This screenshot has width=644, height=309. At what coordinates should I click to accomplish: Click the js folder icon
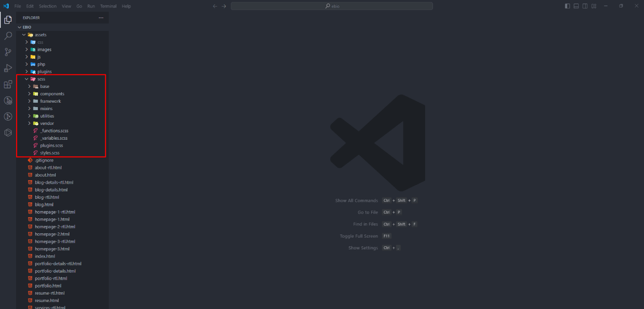click(33, 57)
